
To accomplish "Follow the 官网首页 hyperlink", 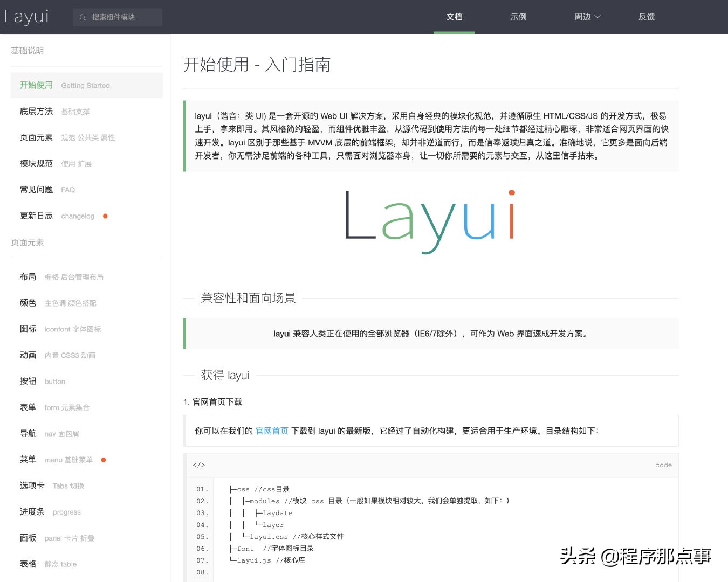I will pyautogui.click(x=272, y=431).
